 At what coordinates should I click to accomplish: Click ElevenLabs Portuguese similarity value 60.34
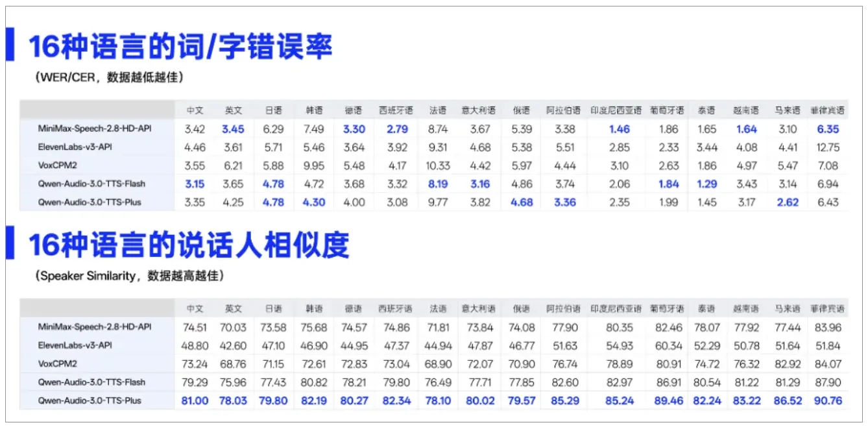pyautogui.click(x=668, y=346)
